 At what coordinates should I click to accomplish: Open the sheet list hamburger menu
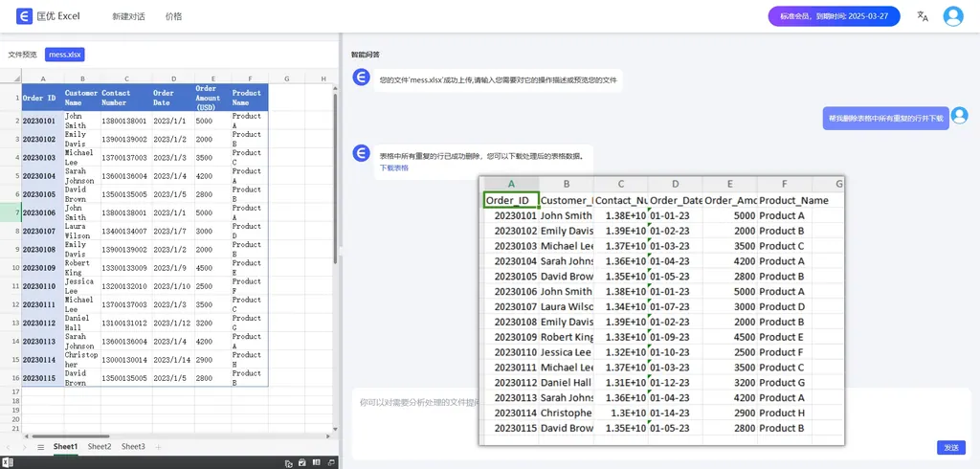(40, 447)
